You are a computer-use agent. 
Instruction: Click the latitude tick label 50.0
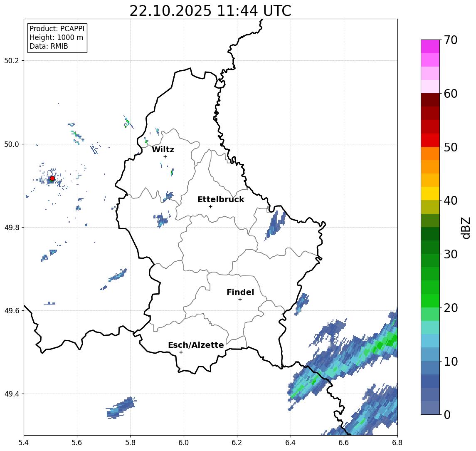tap(11, 144)
